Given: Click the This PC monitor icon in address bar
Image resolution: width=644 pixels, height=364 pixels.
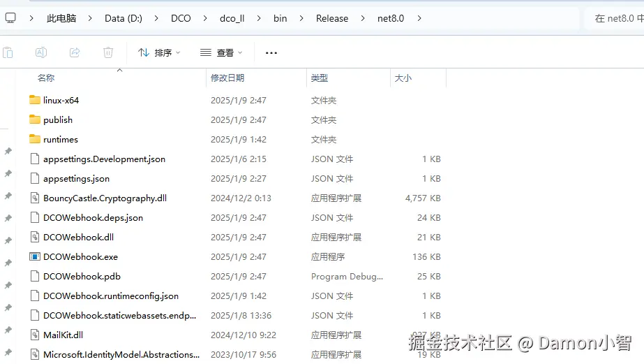Looking at the screenshot, I should pyautogui.click(x=10, y=18).
